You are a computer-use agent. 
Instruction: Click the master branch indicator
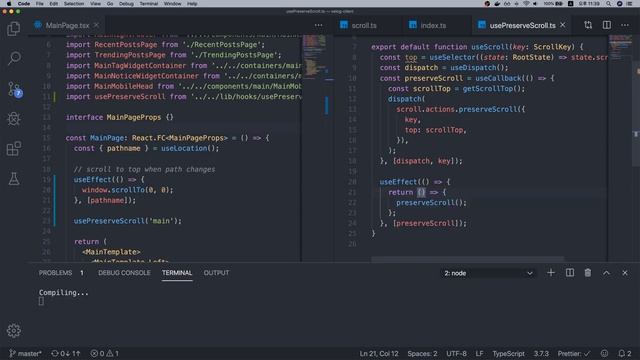(x=25, y=353)
